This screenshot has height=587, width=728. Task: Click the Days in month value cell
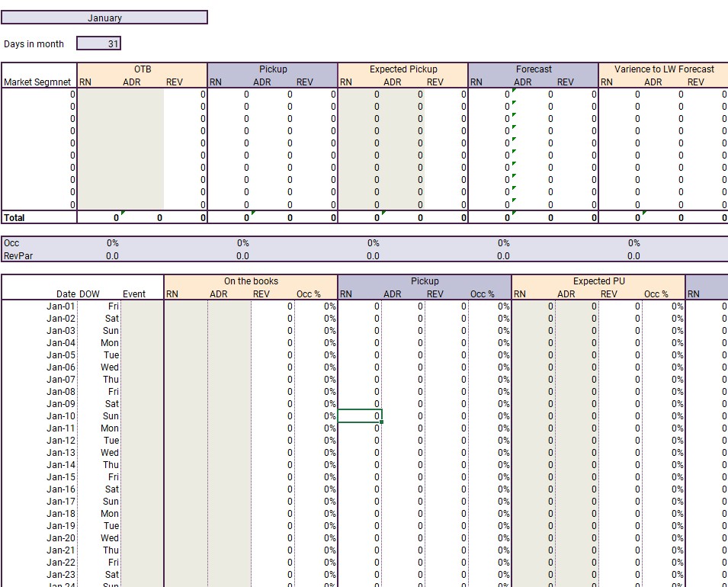pos(99,43)
